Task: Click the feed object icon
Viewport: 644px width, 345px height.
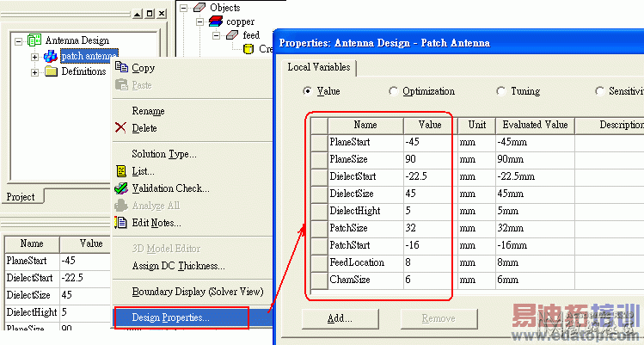Action: 232,35
